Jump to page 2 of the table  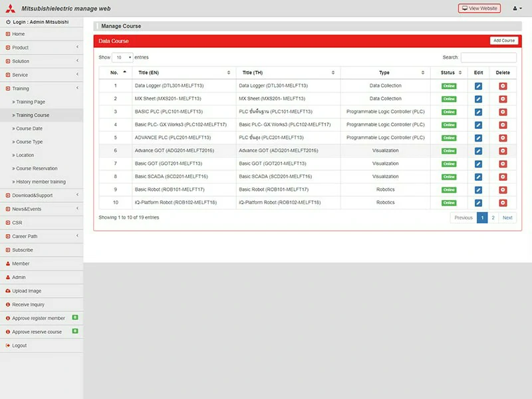click(x=493, y=218)
